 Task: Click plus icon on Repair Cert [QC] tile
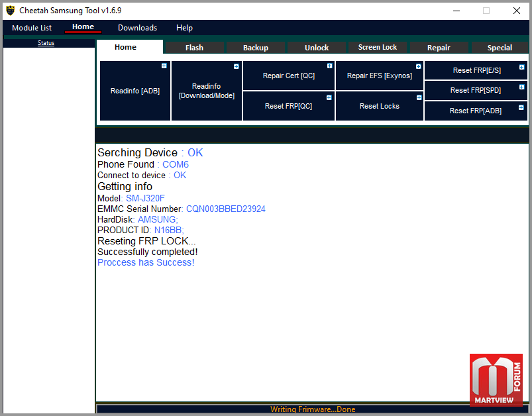(329, 66)
